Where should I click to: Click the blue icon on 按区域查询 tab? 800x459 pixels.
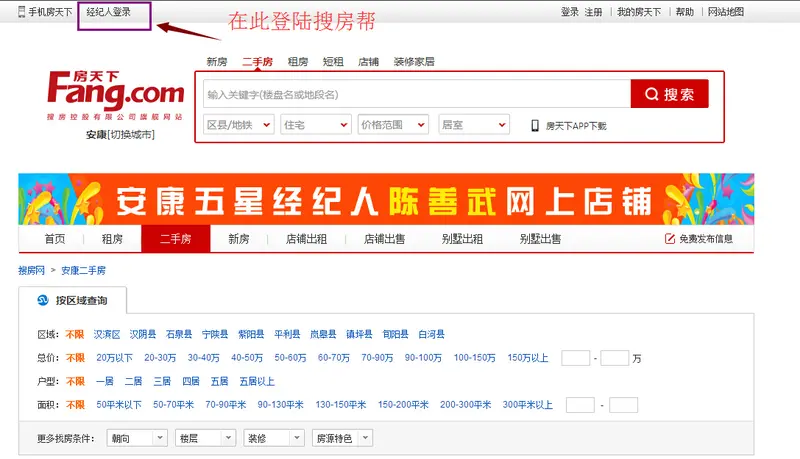click(x=43, y=300)
